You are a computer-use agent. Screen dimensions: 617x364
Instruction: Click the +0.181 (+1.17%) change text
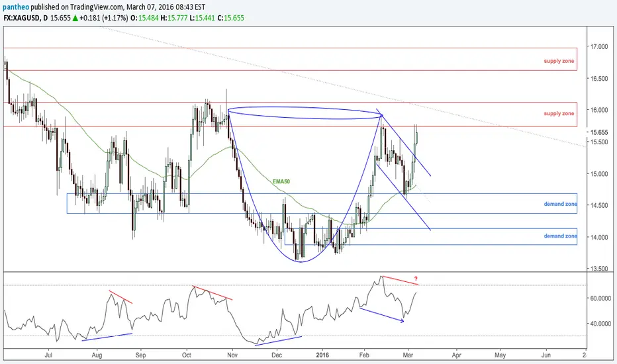103,18
